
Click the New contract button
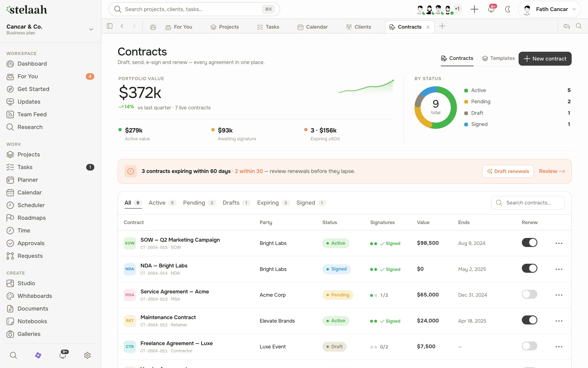click(x=545, y=59)
